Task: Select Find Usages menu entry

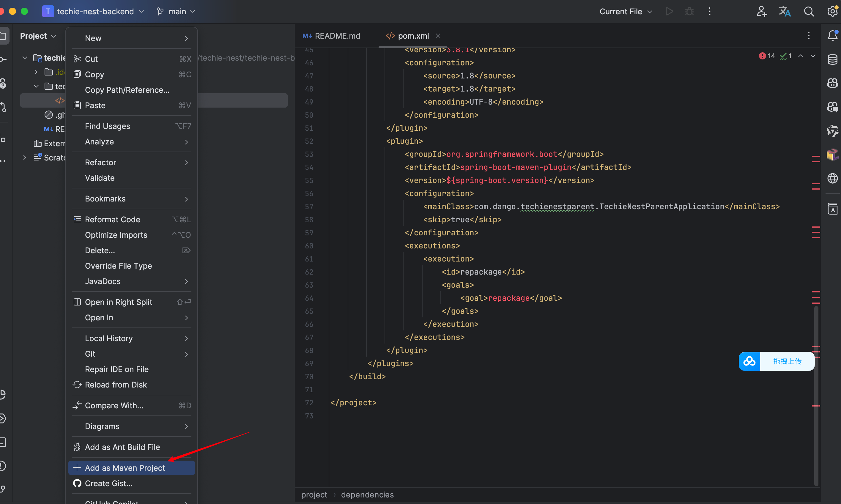Action: click(x=131, y=126)
